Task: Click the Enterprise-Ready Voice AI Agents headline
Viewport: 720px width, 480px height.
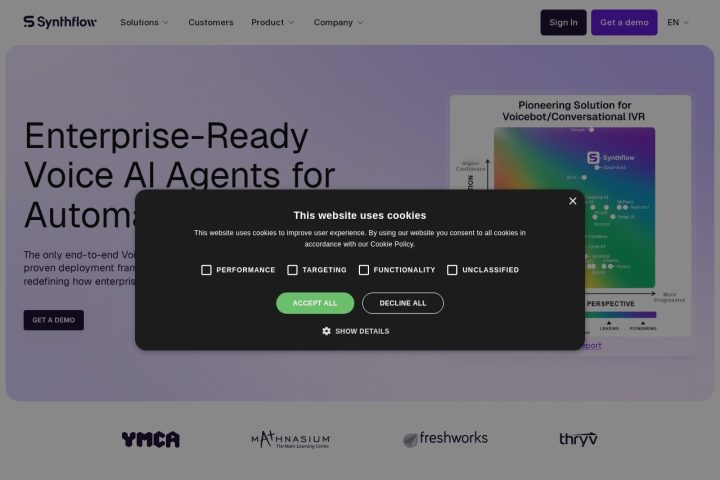Action: pos(180,175)
